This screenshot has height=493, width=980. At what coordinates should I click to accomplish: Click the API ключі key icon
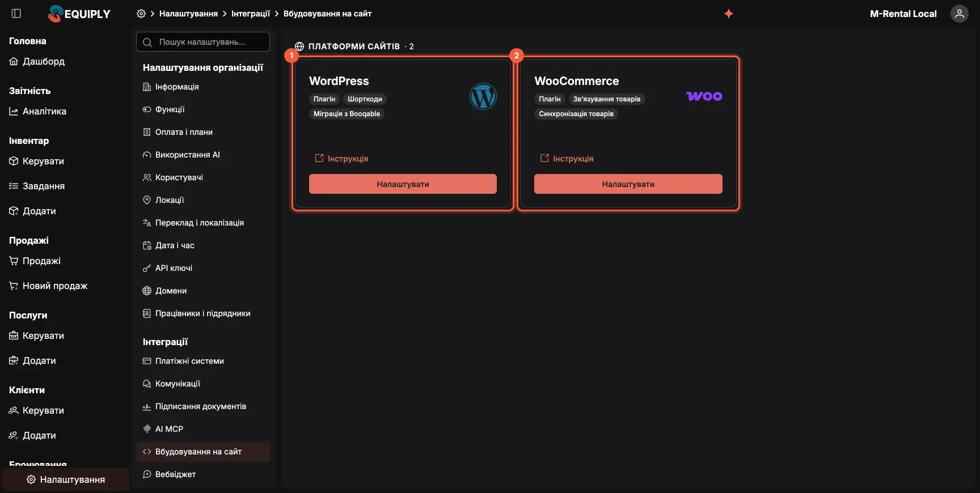[x=147, y=268]
